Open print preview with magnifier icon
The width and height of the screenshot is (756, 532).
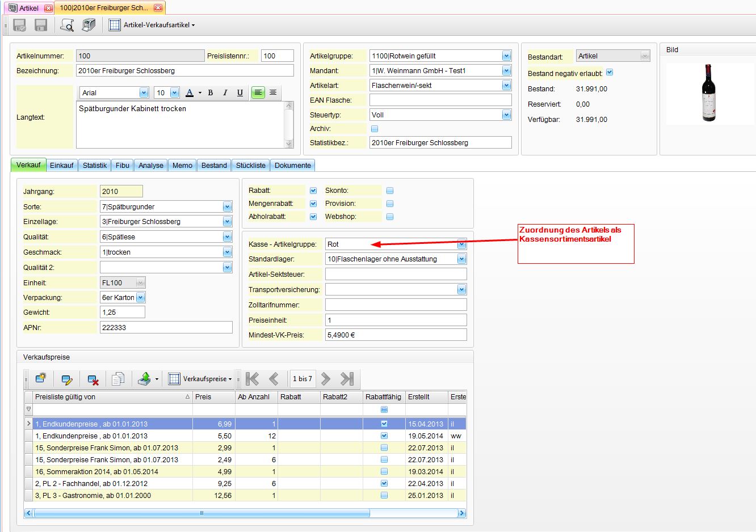coord(67,25)
